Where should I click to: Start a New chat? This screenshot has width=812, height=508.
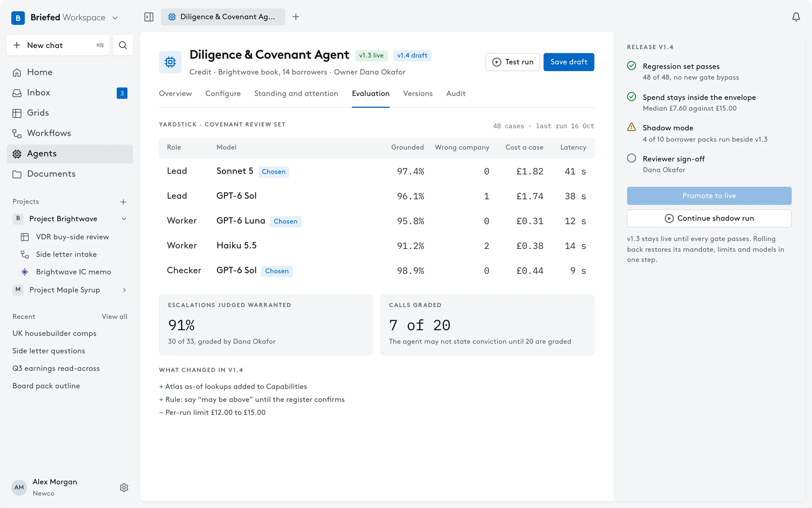click(x=58, y=45)
